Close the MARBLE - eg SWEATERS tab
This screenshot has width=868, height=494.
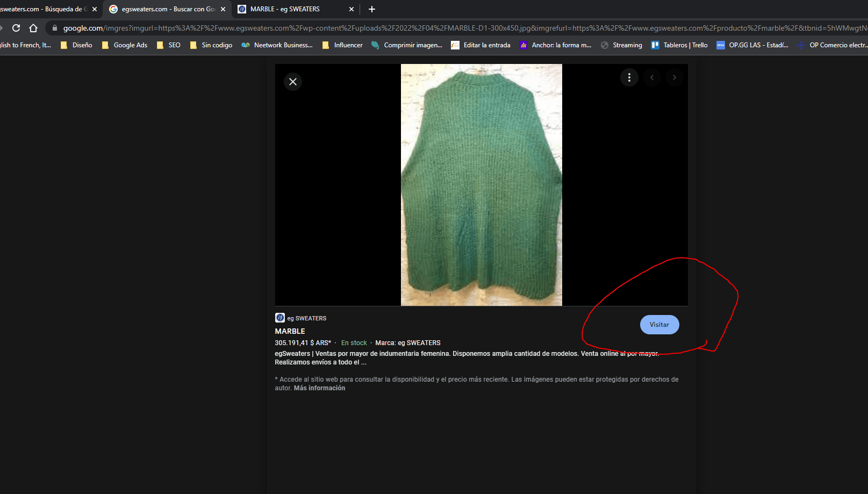click(x=351, y=9)
